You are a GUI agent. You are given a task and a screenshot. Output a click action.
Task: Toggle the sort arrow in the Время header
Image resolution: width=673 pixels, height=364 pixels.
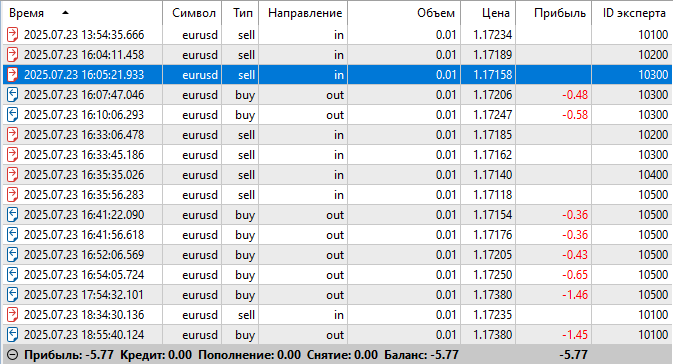(x=65, y=13)
